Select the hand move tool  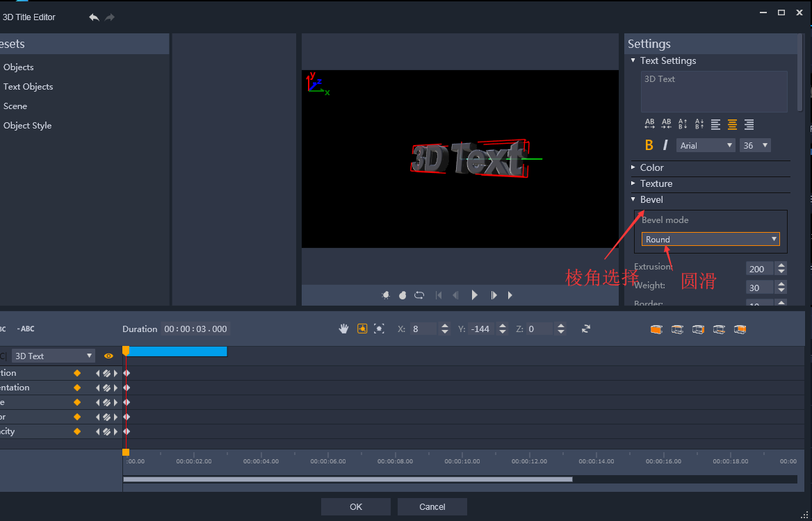(x=343, y=329)
